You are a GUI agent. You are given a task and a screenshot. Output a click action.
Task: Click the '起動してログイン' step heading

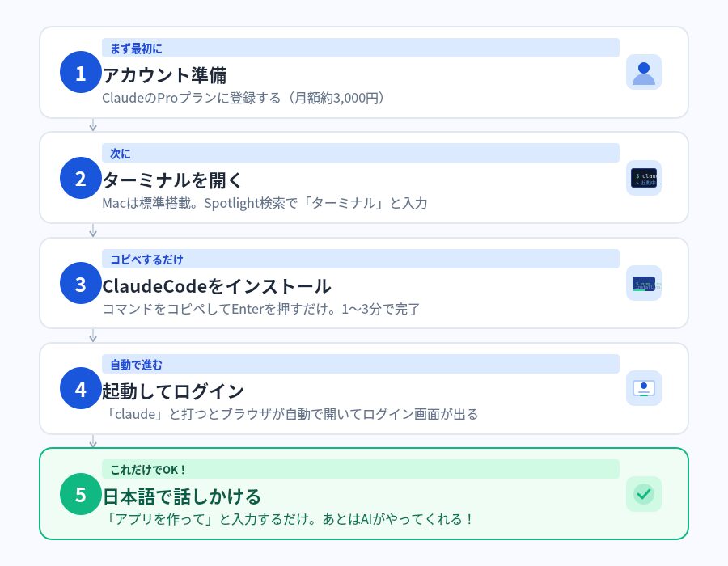(x=173, y=391)
